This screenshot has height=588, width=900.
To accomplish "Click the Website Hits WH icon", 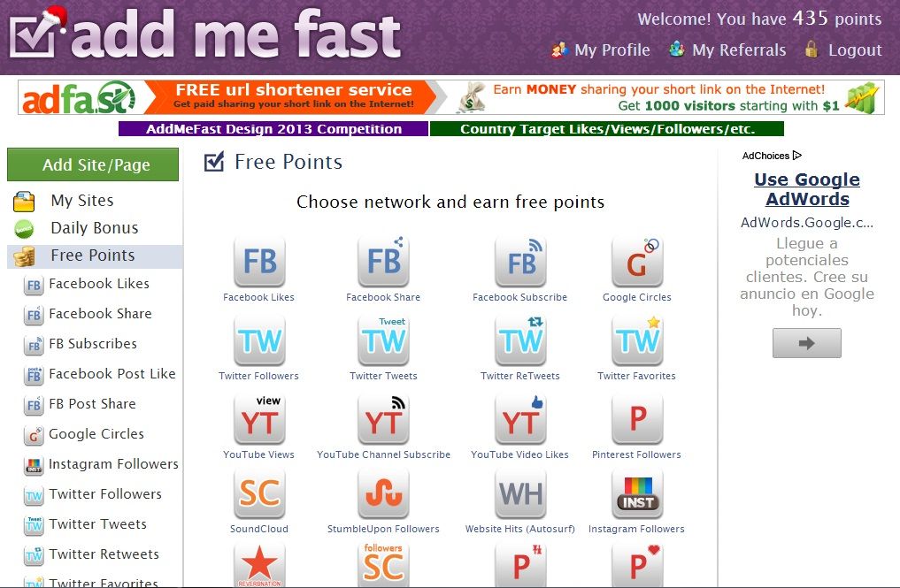I will pos(520,493).
